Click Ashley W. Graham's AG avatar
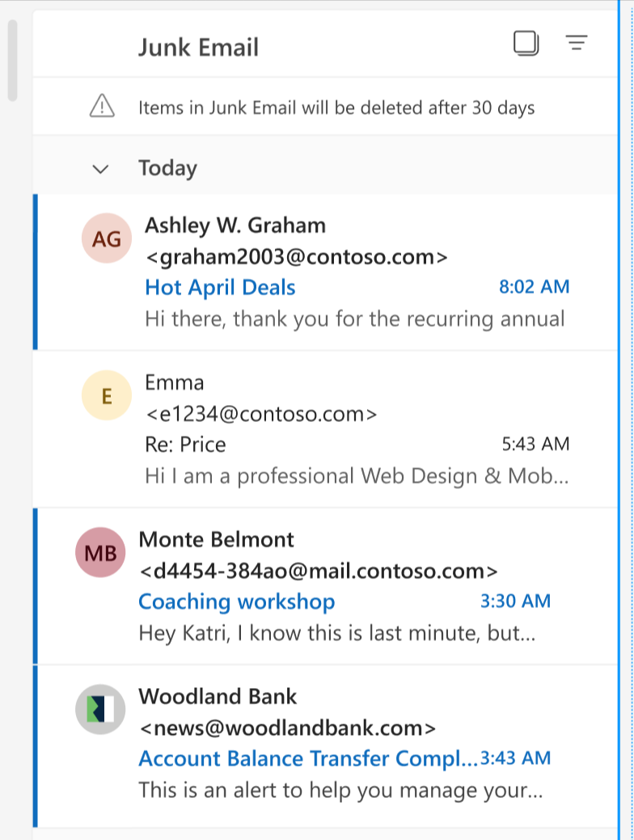Viewport: 634px width, 840px height. [107, 239]
